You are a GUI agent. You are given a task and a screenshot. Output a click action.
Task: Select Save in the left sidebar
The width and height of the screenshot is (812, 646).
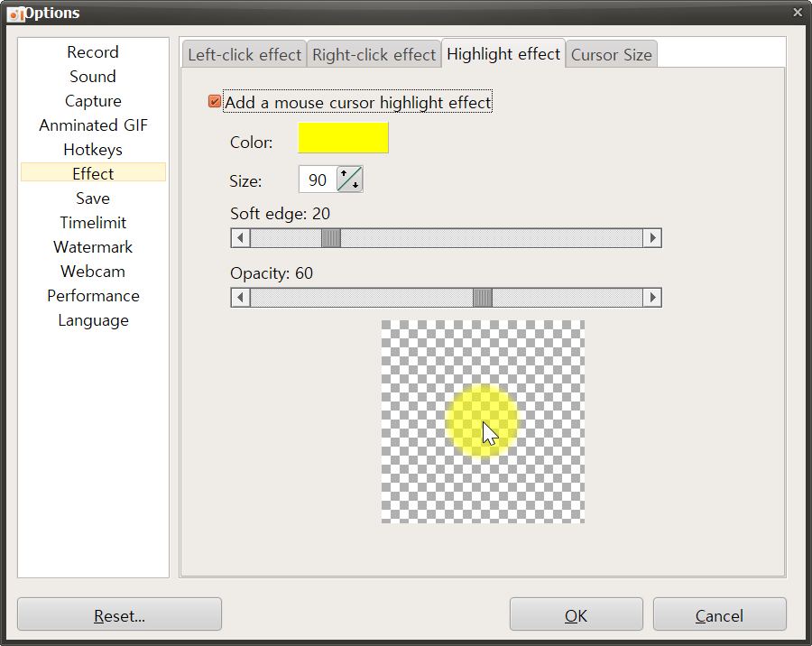click(92, 198)
